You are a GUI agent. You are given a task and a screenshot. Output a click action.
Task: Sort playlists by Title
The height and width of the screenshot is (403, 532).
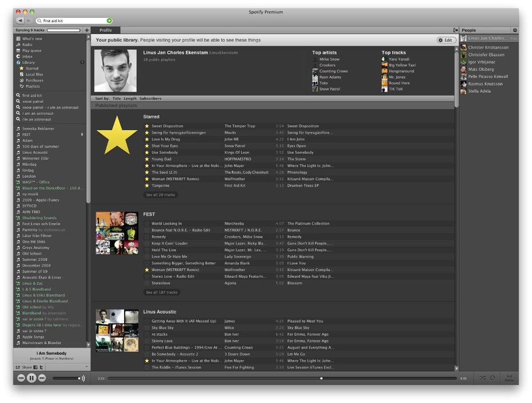117,99
